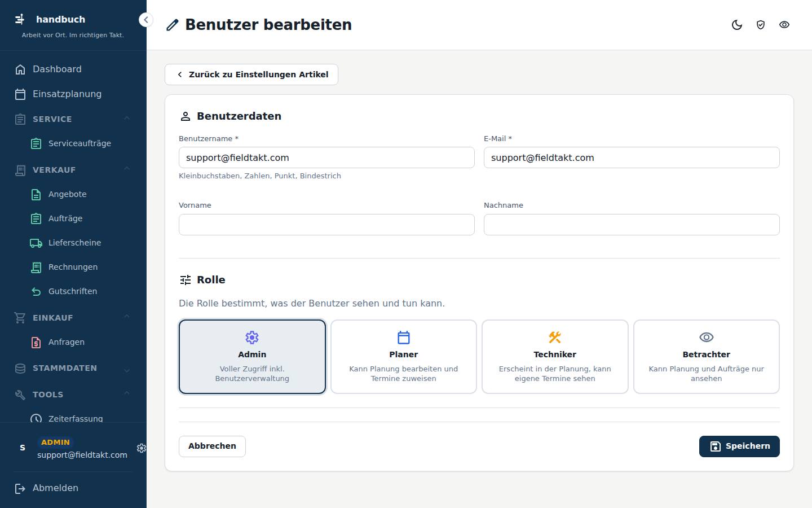Save the user with Speichern
The image size is (812, 508).
[739, 446]
